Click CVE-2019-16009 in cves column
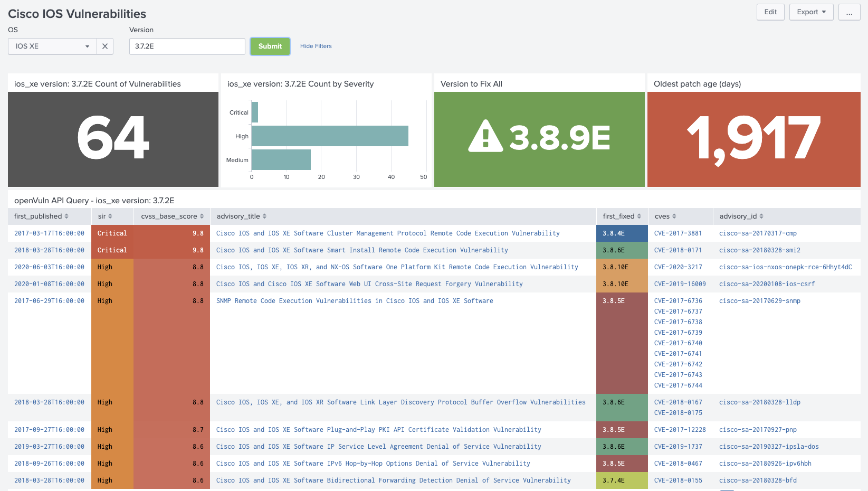This screenshot has width=868, height=491. tap(680, 284)
